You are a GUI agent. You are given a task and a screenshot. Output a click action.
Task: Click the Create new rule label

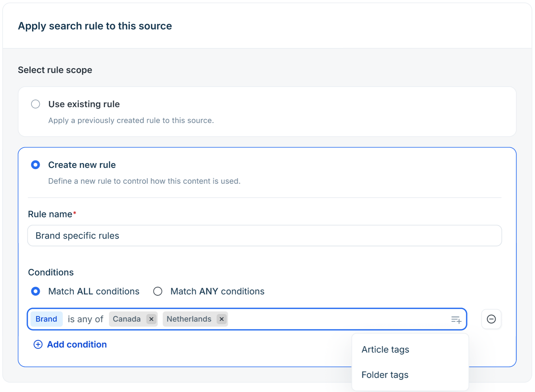pyautogui.click(x=82, y=165)
